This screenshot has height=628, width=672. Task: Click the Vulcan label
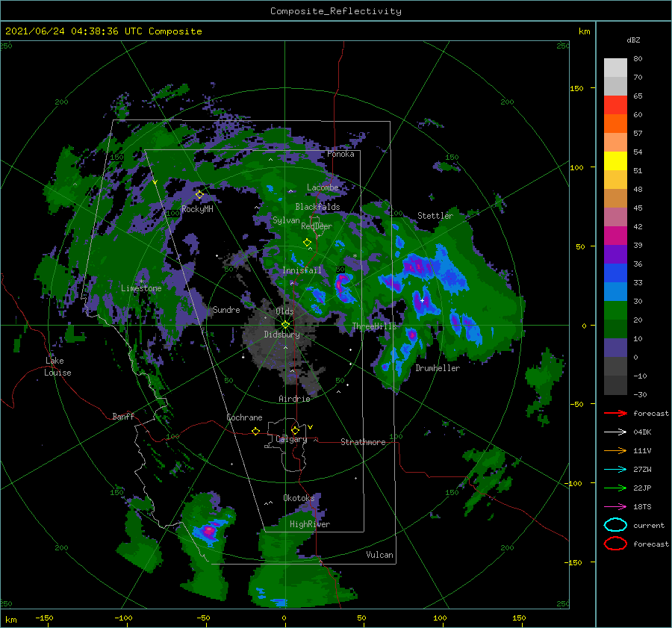tap(379, 555)
